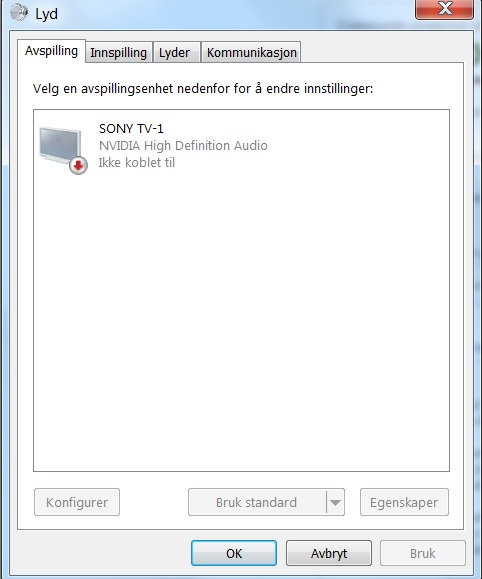Image resolution: width=482 pixels, height=579 pixels.
Task: Expand the Bruk standard dropdown arrow
Action: [335, 502]
